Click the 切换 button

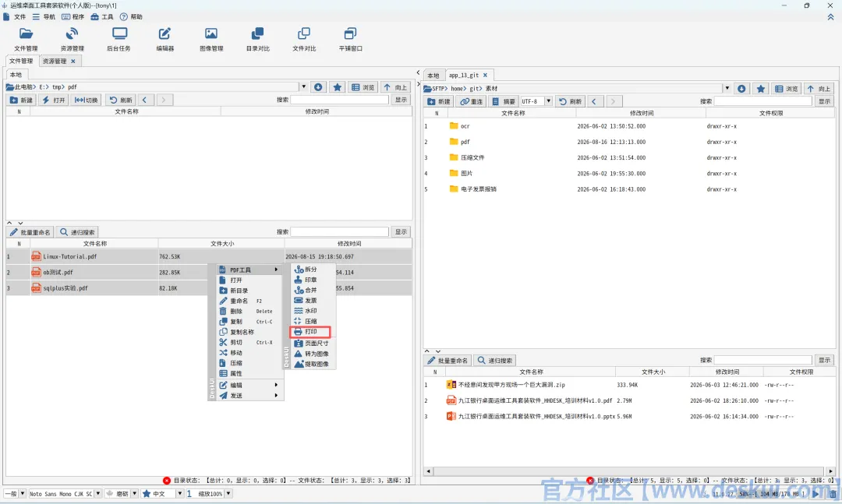(x=86, y=100)
